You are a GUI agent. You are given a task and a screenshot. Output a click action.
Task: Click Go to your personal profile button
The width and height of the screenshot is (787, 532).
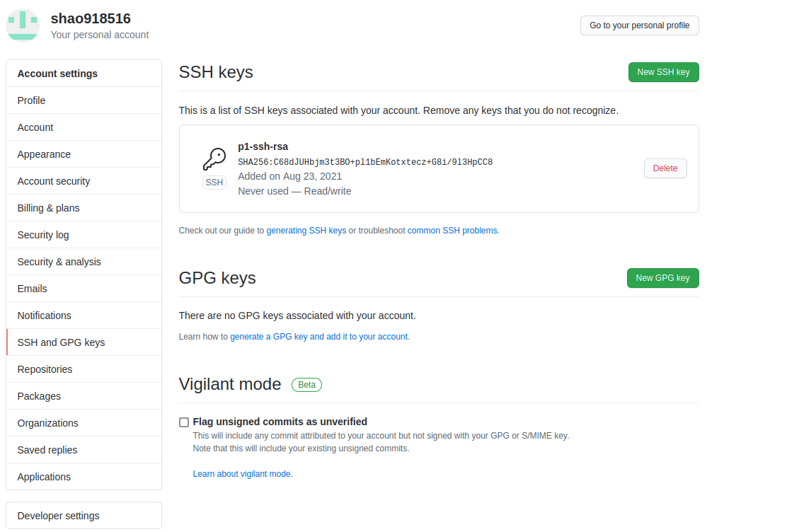point(640,25)
